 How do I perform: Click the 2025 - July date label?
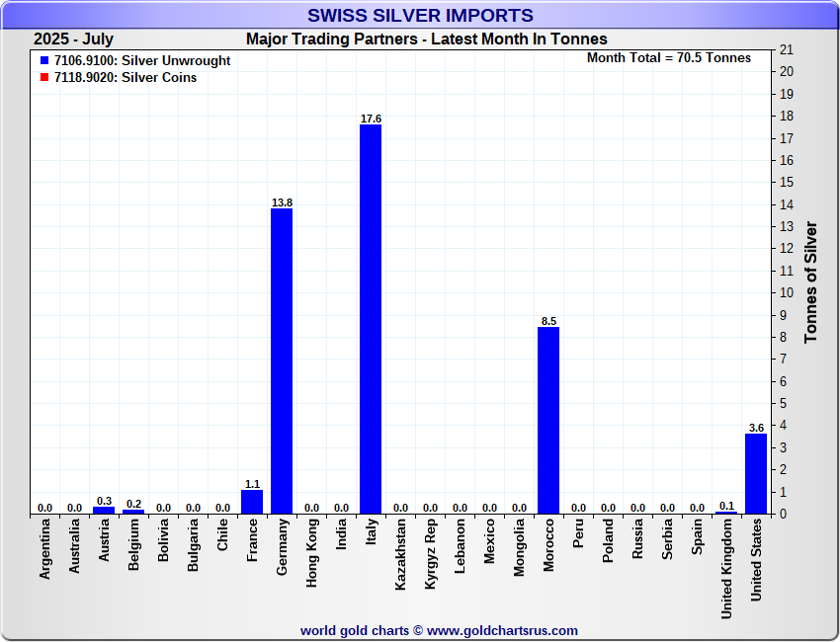point(73,40)
